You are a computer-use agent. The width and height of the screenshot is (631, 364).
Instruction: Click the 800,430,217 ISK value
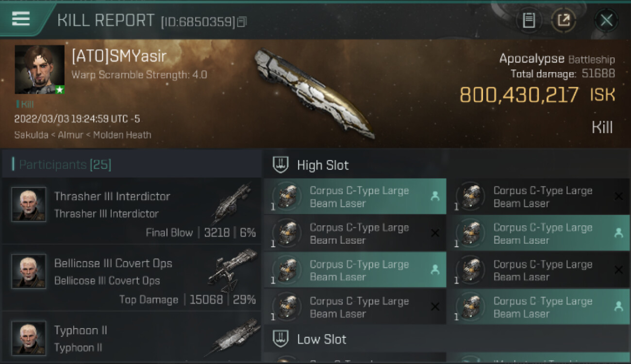click(x=537, y=95)
